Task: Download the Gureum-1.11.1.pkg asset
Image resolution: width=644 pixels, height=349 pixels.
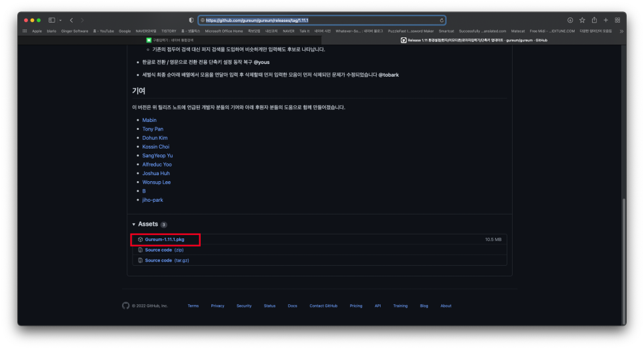Action: pyautogui.click(x=165, y=240)
